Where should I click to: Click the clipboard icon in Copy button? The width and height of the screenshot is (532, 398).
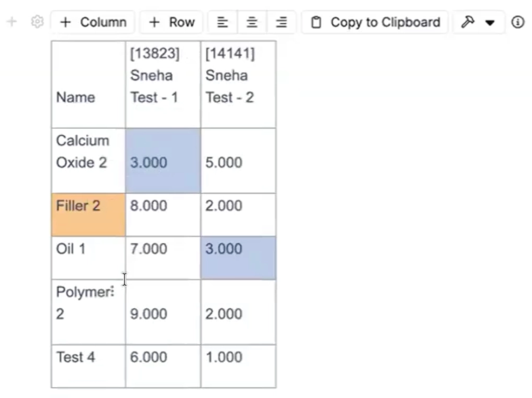coord(316,23)
